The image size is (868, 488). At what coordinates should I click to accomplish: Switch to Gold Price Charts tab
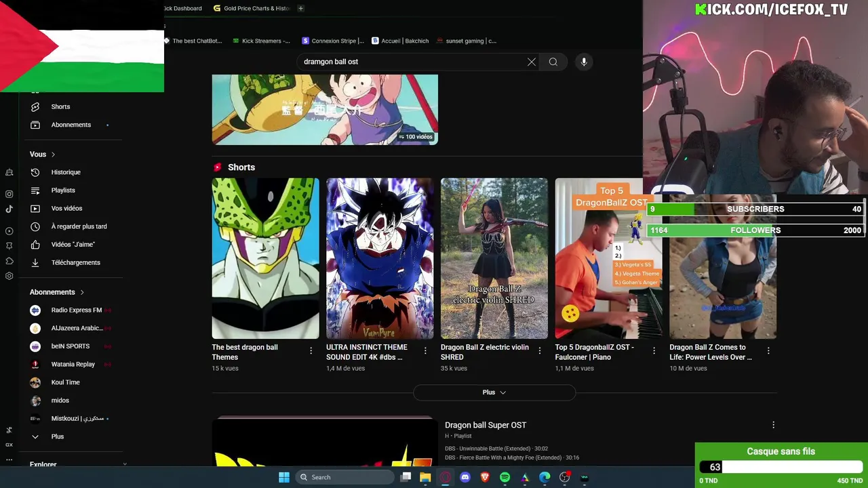tap(252, 8)
